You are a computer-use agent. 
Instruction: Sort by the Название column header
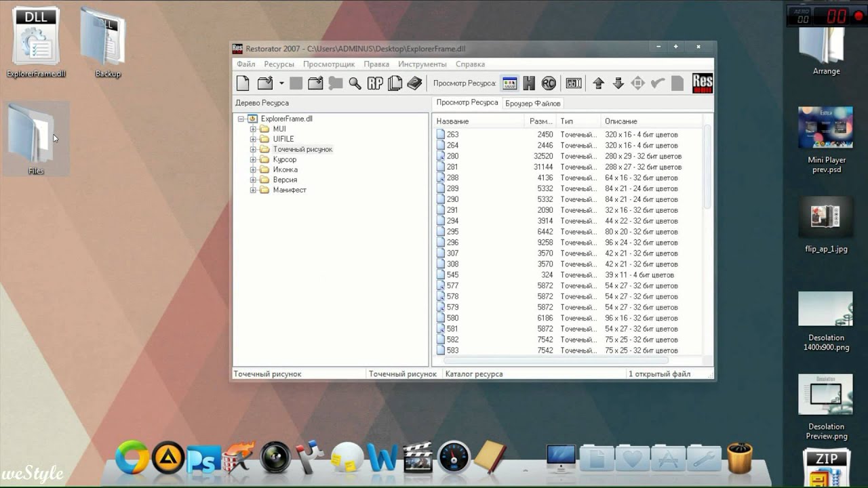[x=478, y=121]
